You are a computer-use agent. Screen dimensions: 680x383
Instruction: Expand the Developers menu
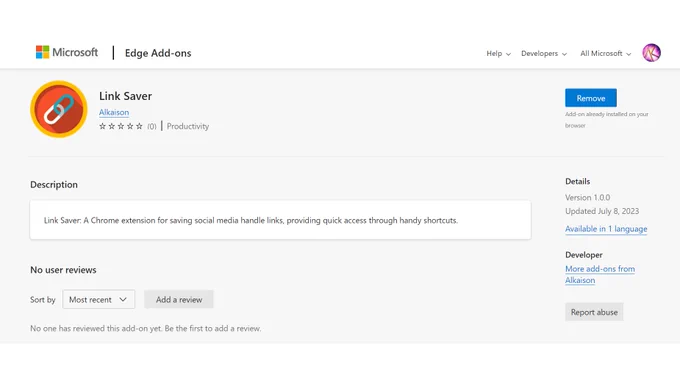click(544, 53)
